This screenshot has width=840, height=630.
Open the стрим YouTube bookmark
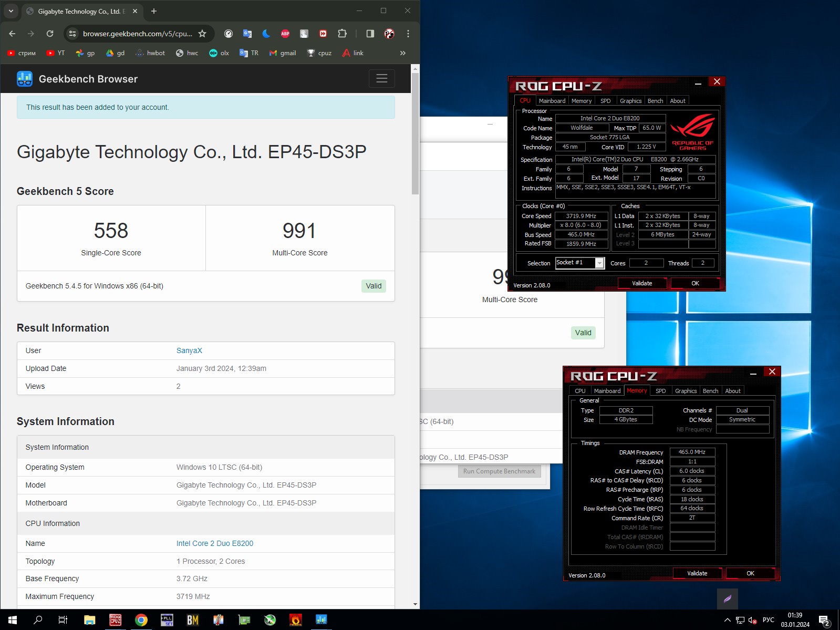[22, 53]
